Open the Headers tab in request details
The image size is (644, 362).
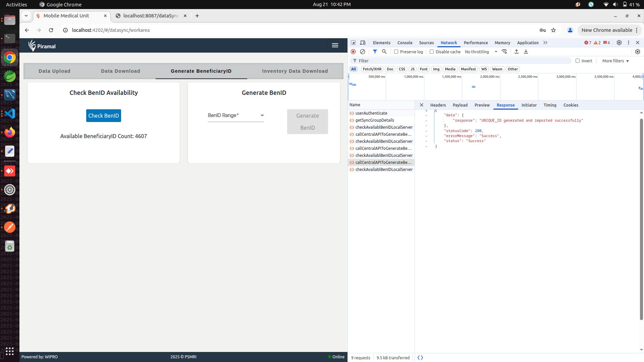(438, 105)
